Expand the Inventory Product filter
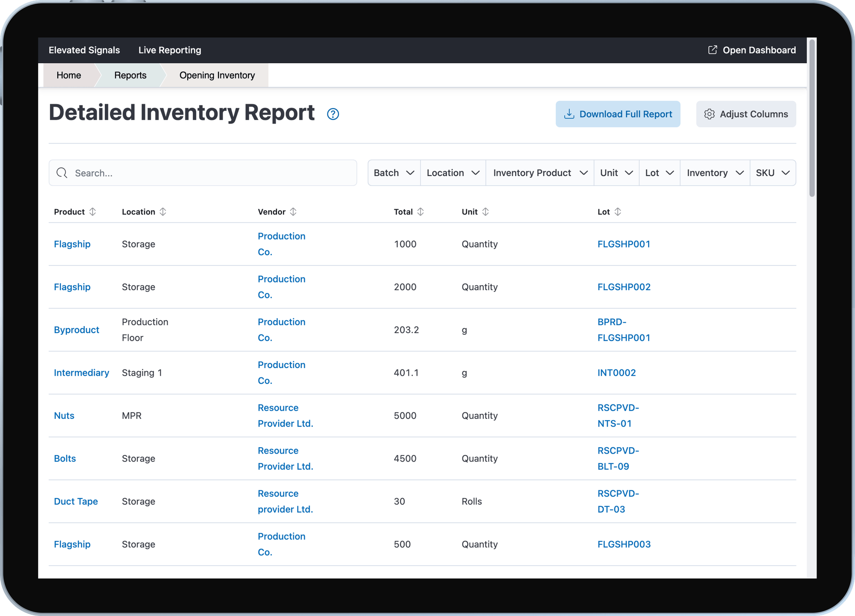 [540, 173]
